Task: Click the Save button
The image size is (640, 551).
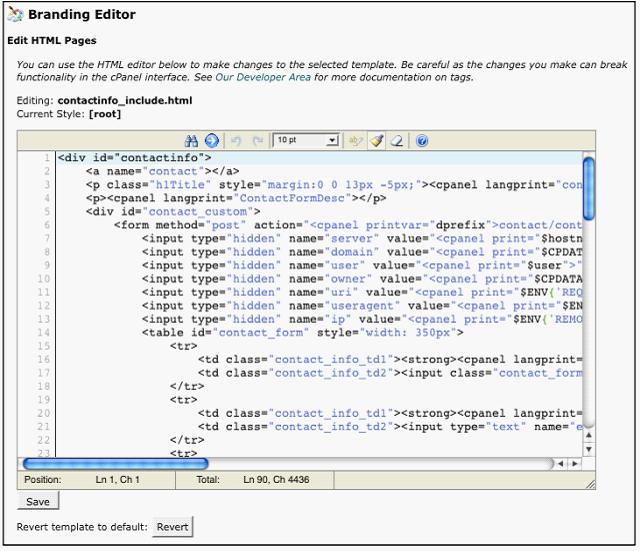Action: [38, 502]
